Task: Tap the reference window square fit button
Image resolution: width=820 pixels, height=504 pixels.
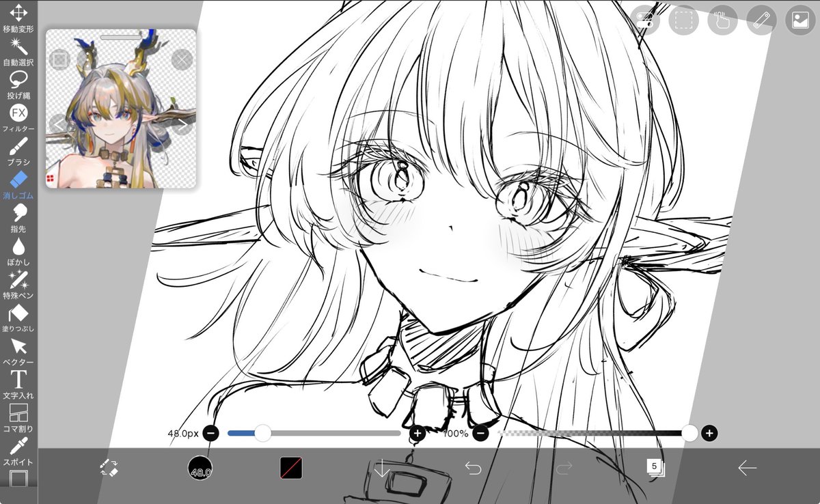Action: point(60,60)
